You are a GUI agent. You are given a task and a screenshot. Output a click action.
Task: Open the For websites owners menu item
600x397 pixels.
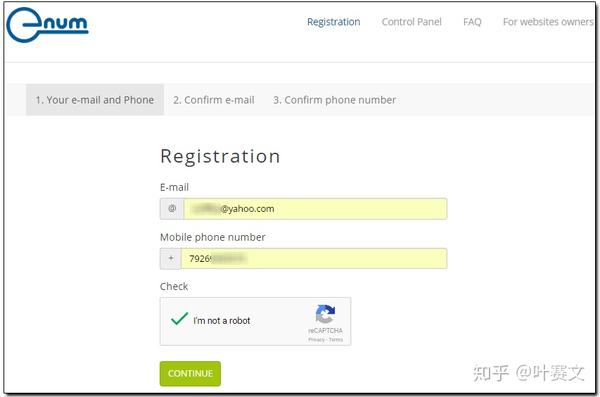tap(548, 22)
